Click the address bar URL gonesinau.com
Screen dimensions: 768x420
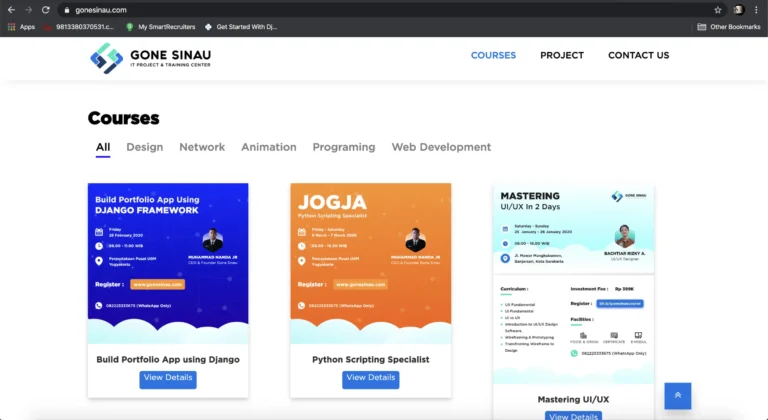click(101, 10)
